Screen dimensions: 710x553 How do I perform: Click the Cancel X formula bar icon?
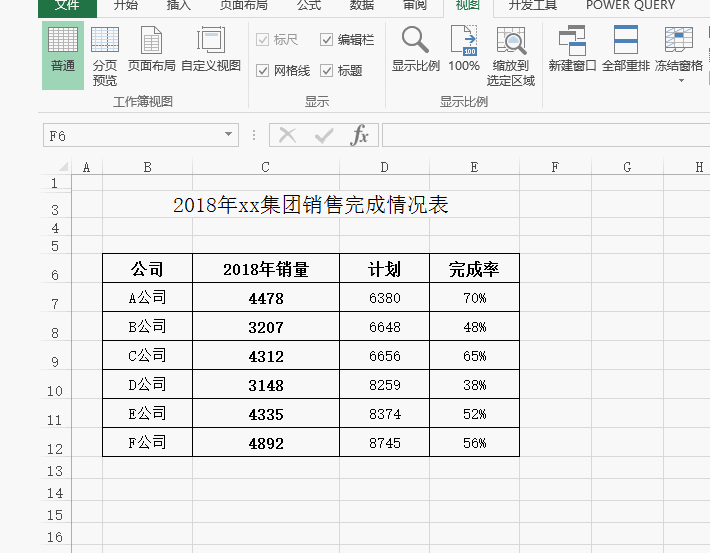tap(288, 135)
